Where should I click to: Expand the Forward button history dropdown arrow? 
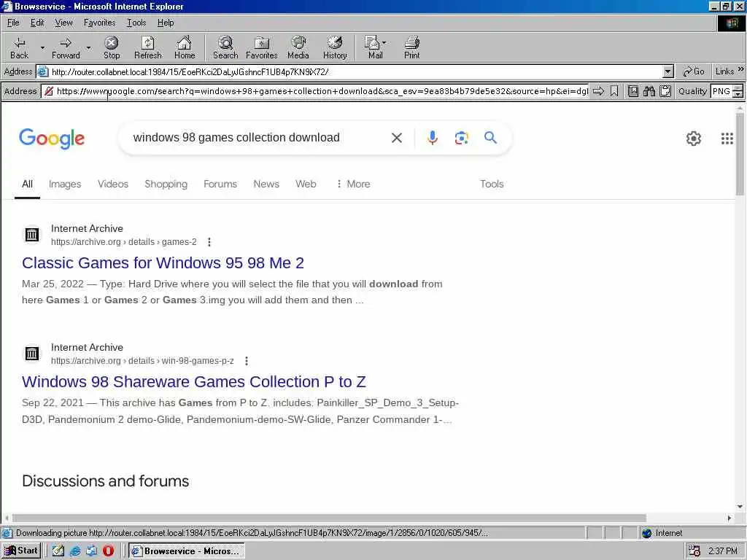[x=88, y=48]
